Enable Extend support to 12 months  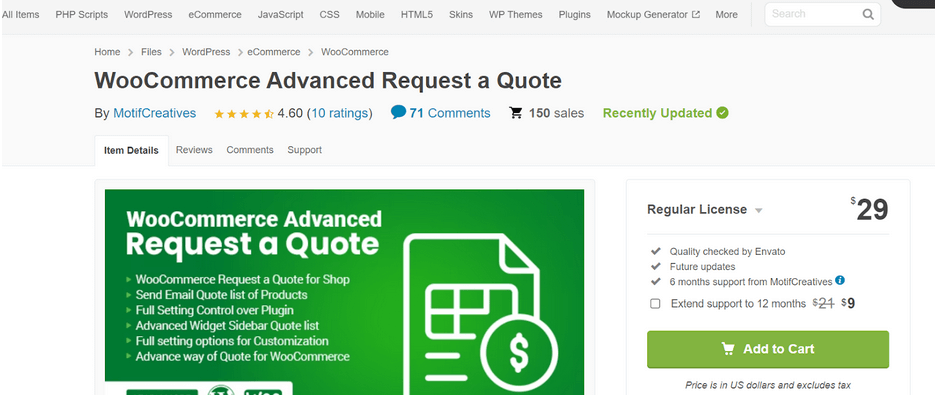click(x=655, y=303)
